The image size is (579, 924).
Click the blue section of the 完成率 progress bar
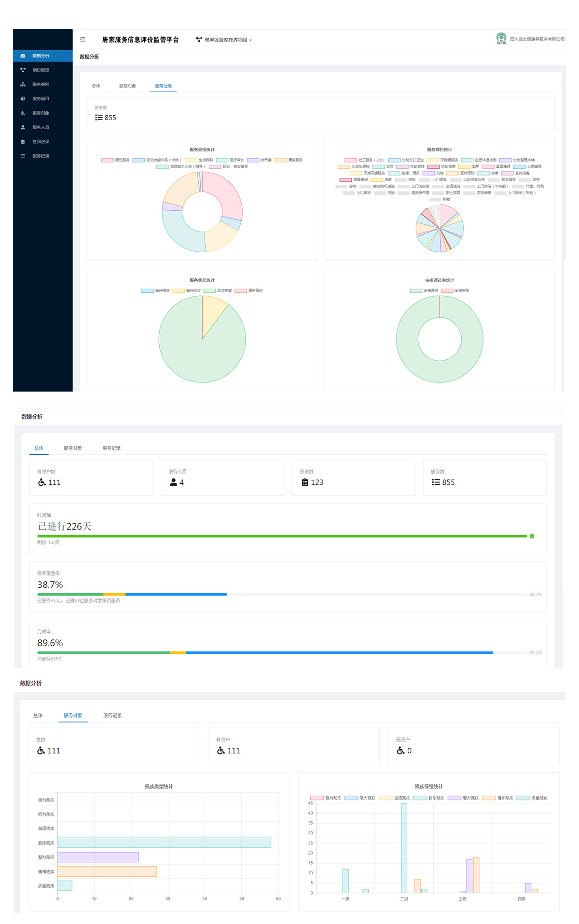[x=338, y=652]
